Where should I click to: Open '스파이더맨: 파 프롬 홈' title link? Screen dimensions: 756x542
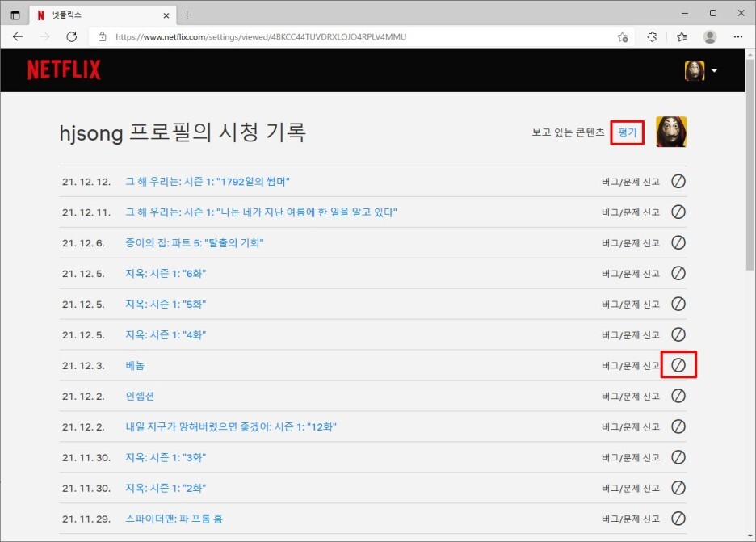click(x=174, y=519)
